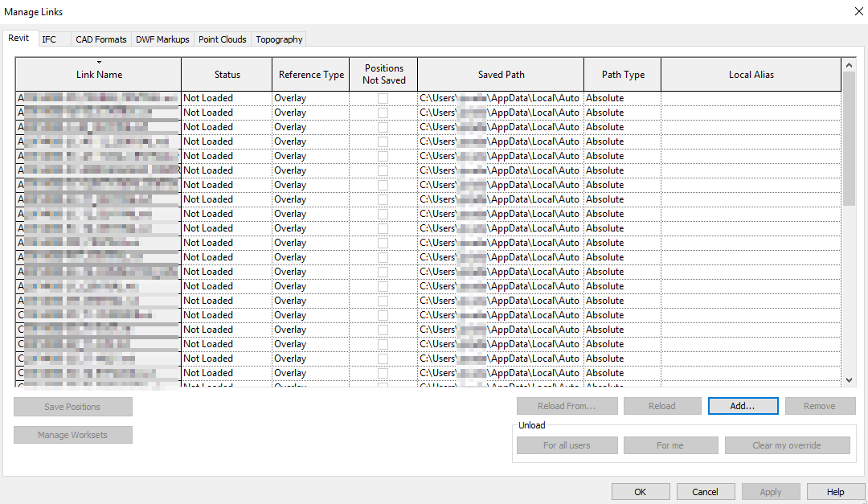This screenshot has height=504, width=868.
Task: Sort links using the Link Name column header
Action: click(x=99, y=74)
